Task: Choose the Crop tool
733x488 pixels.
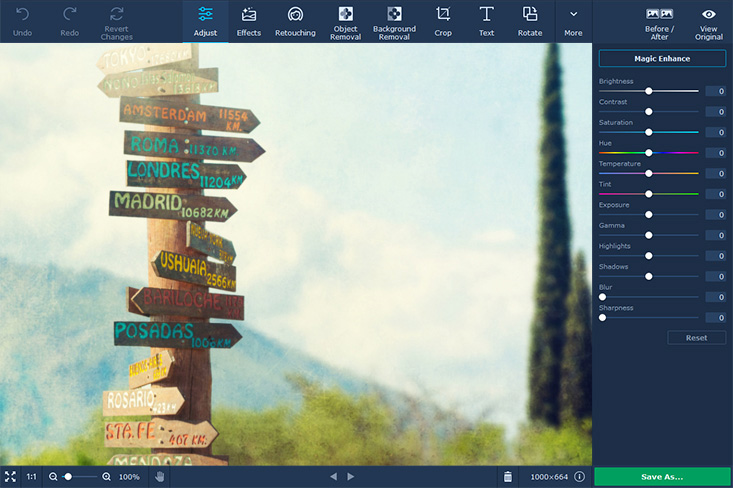Action: click(443, 22)
